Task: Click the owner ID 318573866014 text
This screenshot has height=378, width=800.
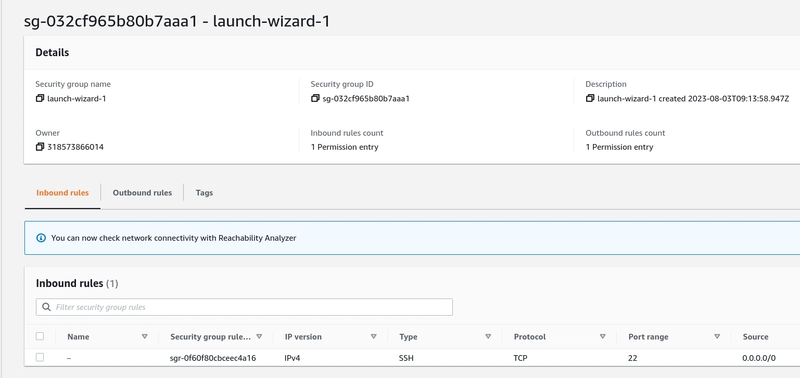Action: tap(76, 147)
